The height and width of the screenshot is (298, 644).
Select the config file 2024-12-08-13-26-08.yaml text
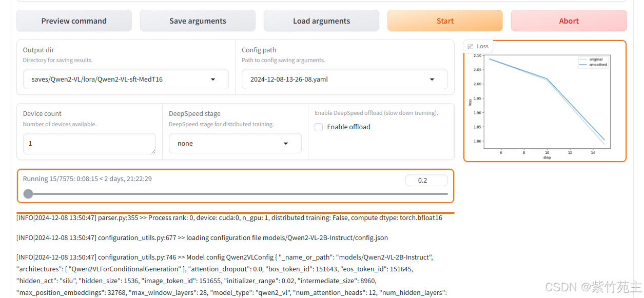click(x=289, y=80)
